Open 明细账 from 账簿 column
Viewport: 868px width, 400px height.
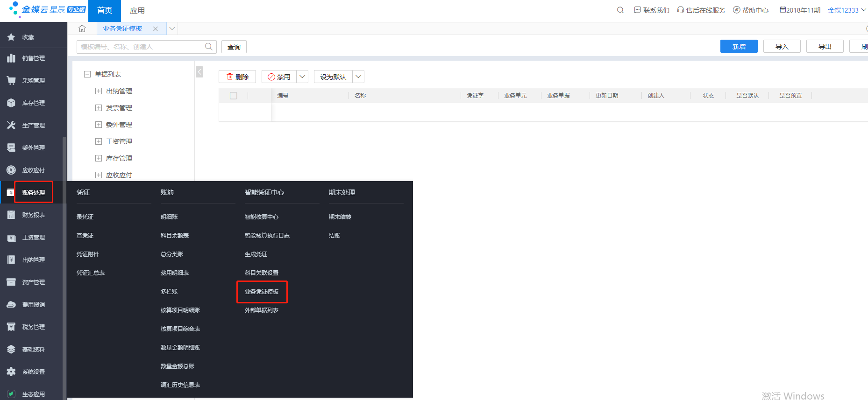169,217
